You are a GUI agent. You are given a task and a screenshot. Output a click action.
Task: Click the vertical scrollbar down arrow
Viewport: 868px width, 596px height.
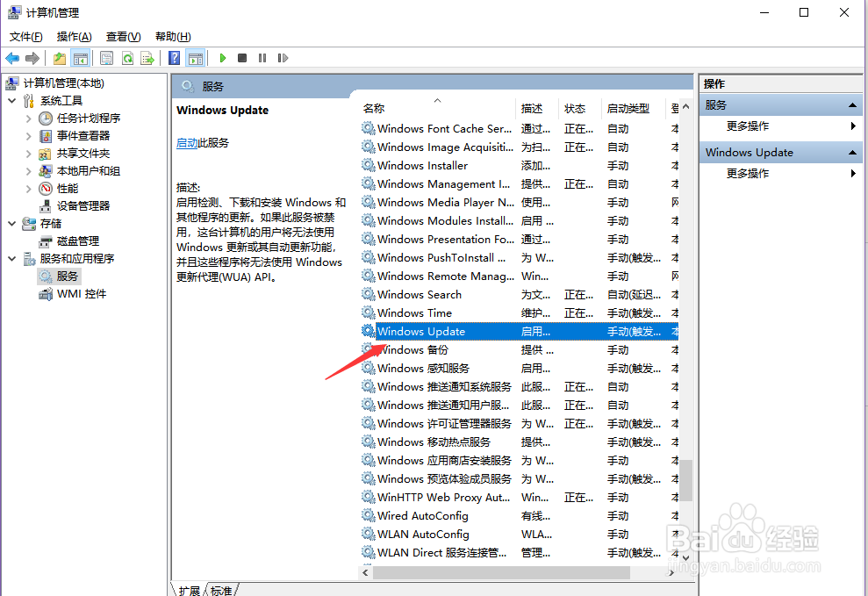pyautogui.click(x=685, y=557)
